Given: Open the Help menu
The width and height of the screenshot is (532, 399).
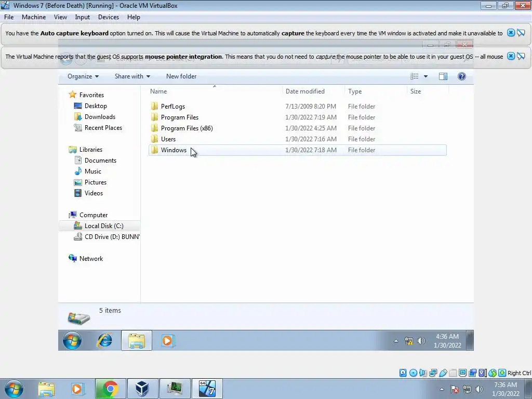Looking at the screenshot, I should (x=134, y=17).
